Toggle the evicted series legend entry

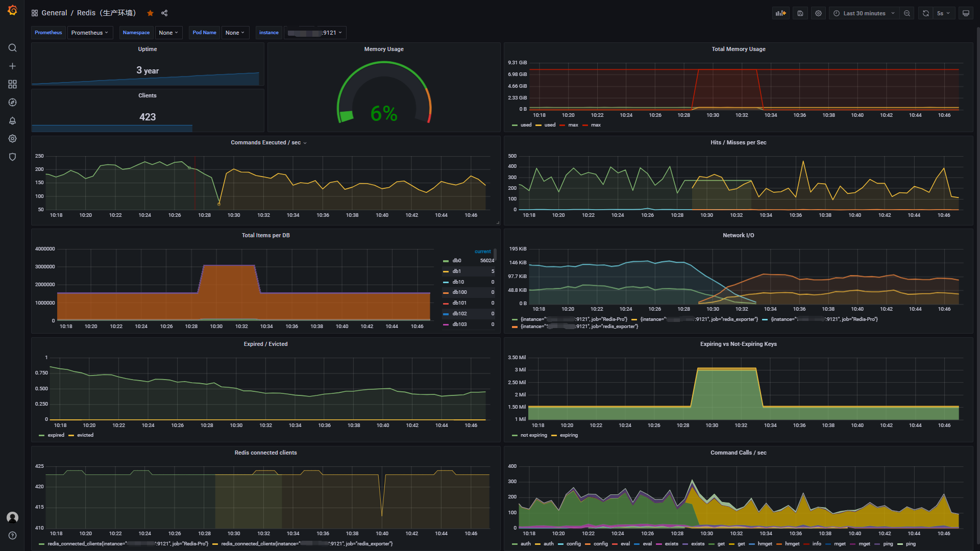click(x=85, y=435)
